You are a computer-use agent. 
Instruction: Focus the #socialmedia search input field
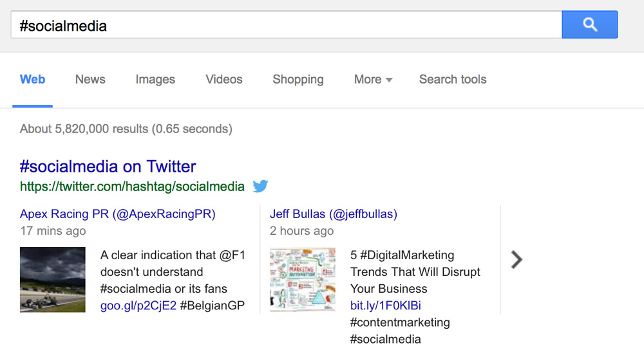pyautogui.click(x=287, y=24)
